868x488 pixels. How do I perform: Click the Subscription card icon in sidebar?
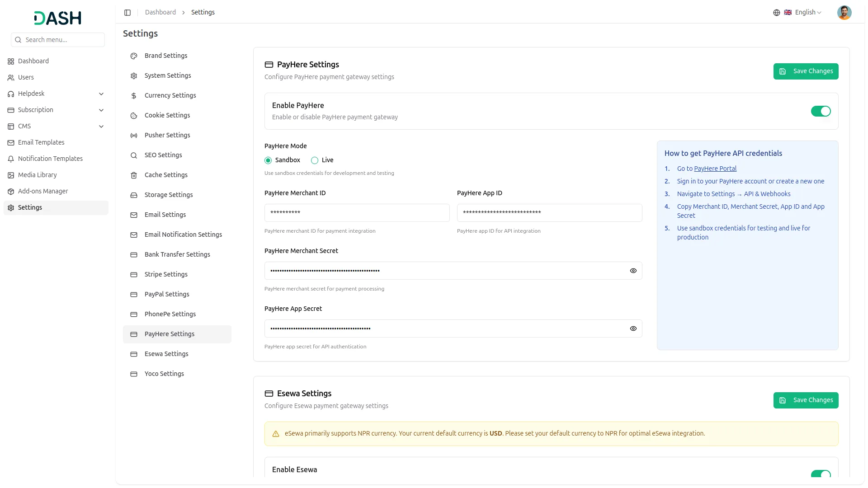tap(11, 110)
